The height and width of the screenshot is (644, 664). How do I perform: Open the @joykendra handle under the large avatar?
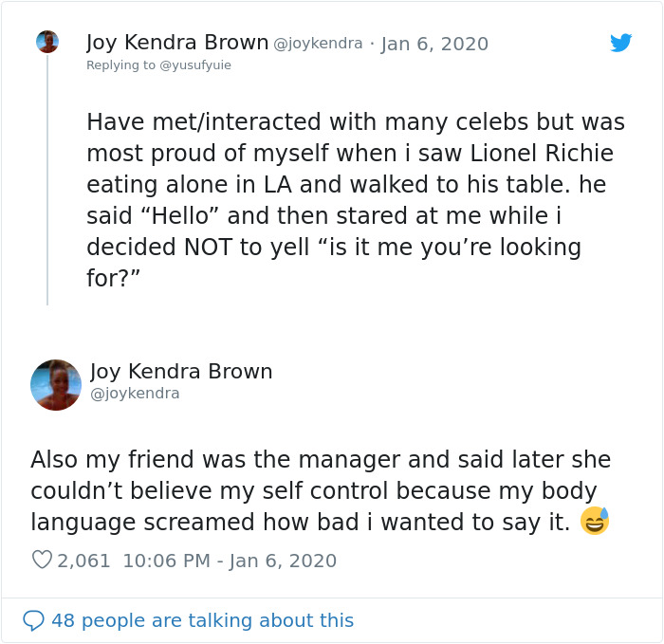135,393
